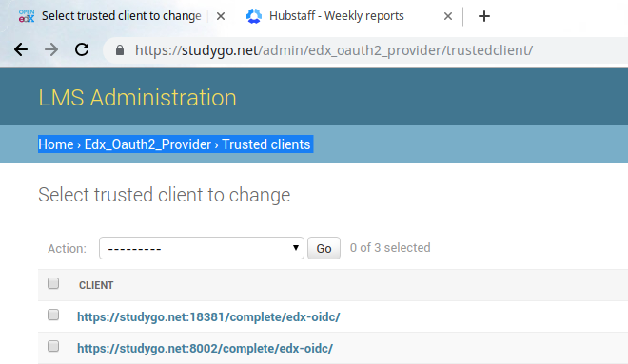Open a new tab with plus icon
Image resolution: width=628 pixels, height=364 pixels.
483,16
